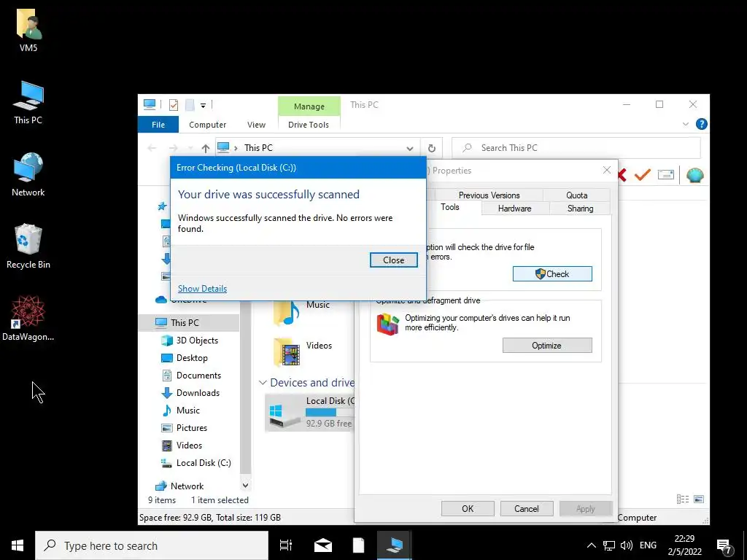Click navigation pane scroll down arrow
Screen dimensions: 747x560
pyautogui.click(x=245, y=486)
